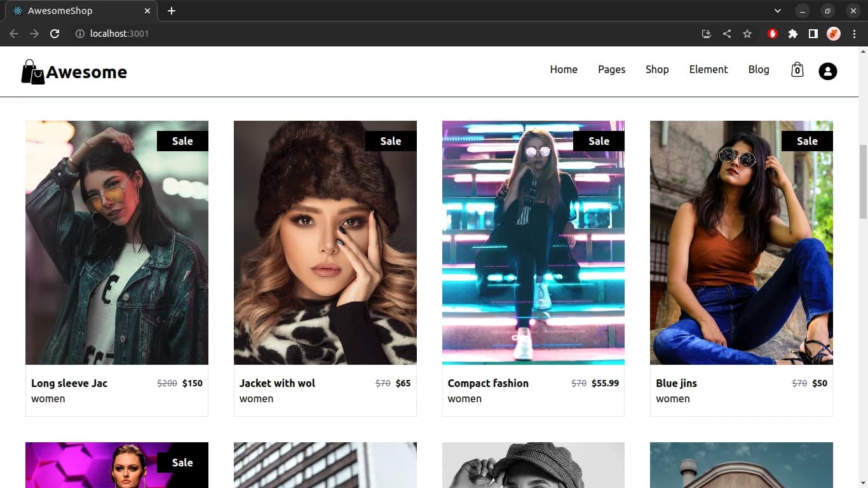The height and width of the screenshot is (488, 868).
Task: Click Sale badge on Compact fashion
Action: [x=599, y=141]
